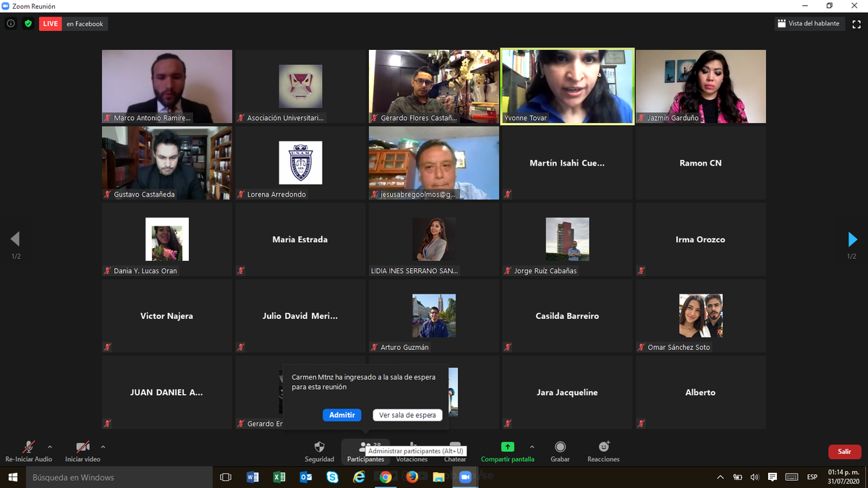Click Compartir pantalla to share screen

tap(508, 452)
